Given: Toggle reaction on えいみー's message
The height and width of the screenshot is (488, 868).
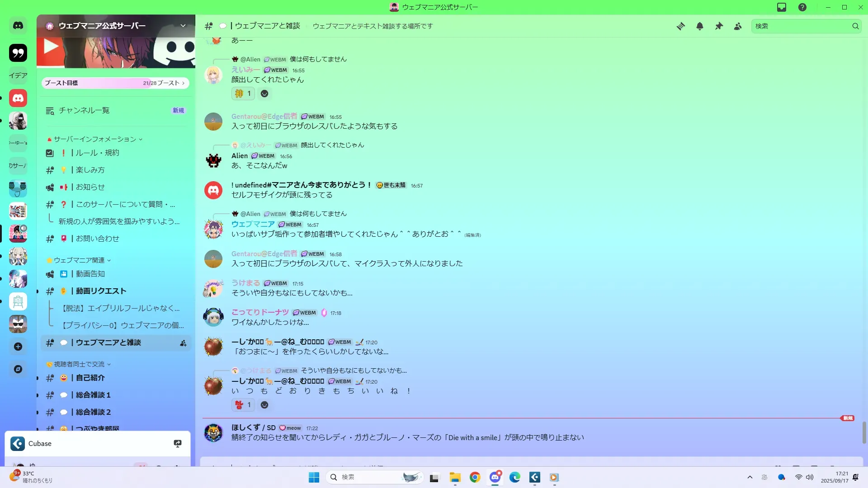Looking at the screenshot, I should coord(243,94).
